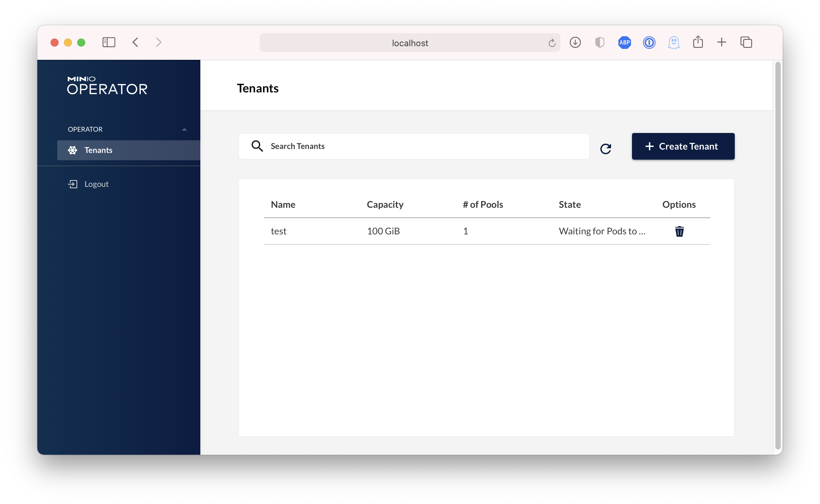
Task: Open the Safari tab overview
Action: point(746,42)
